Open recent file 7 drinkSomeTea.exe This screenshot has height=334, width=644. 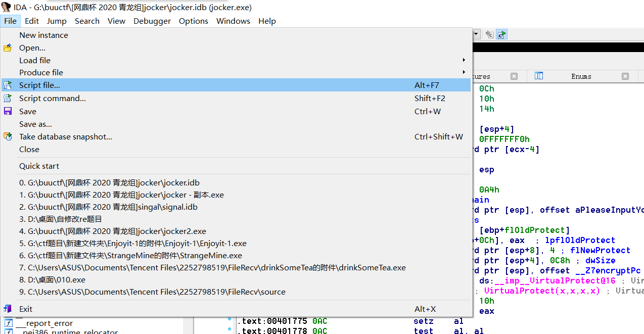pyautogui.click(x=236, y=267)
